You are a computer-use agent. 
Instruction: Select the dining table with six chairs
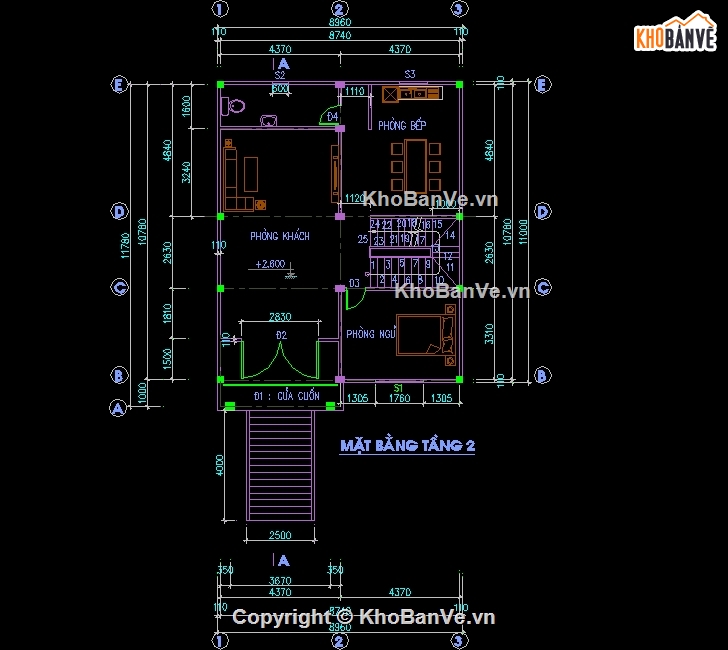416,166
